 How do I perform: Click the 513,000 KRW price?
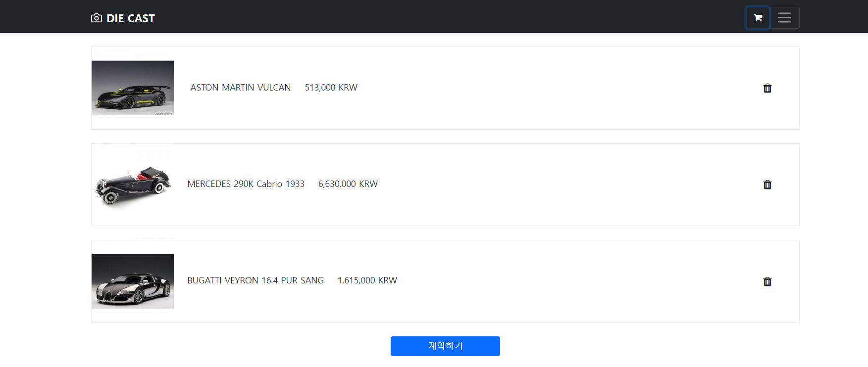(331, 88)
